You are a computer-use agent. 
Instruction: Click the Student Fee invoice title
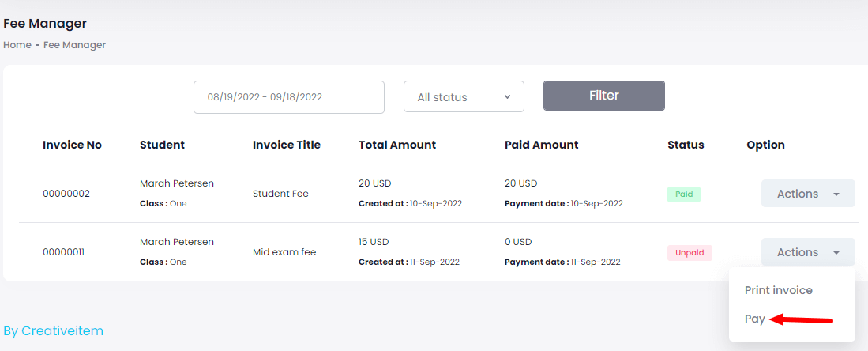(x=280, y=194)
